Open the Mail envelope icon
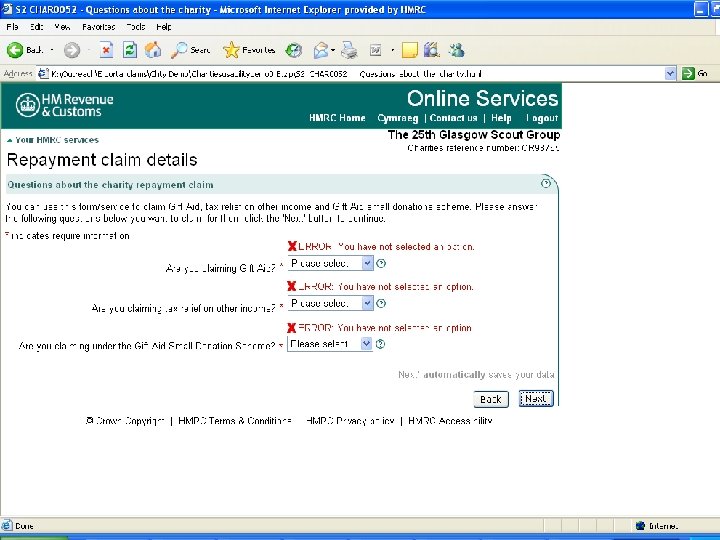The width and height of the screenshot is (720, 540). (x=321, y=50)
